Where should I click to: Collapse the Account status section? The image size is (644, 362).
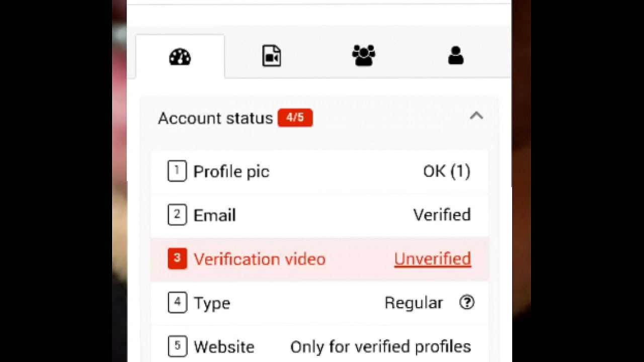click(476, 116)
